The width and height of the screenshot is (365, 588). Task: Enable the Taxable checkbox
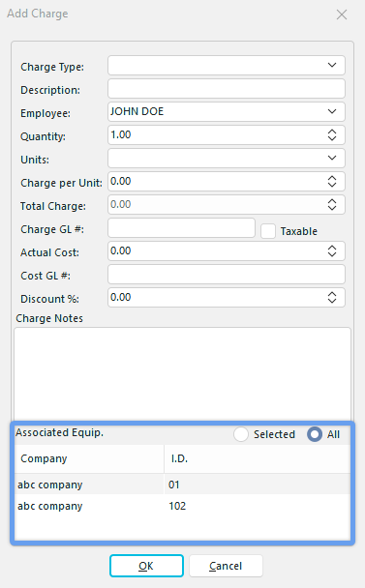point(268,231)
